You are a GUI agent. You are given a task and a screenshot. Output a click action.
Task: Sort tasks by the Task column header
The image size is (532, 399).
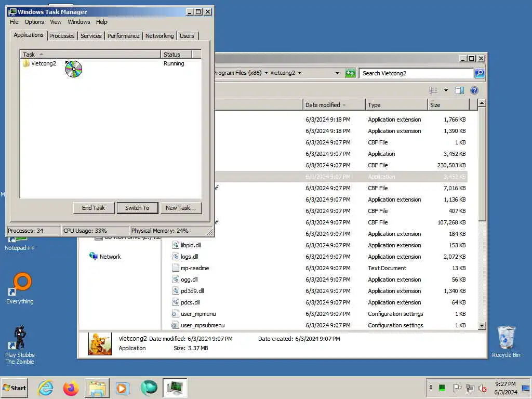pos(90,54)
